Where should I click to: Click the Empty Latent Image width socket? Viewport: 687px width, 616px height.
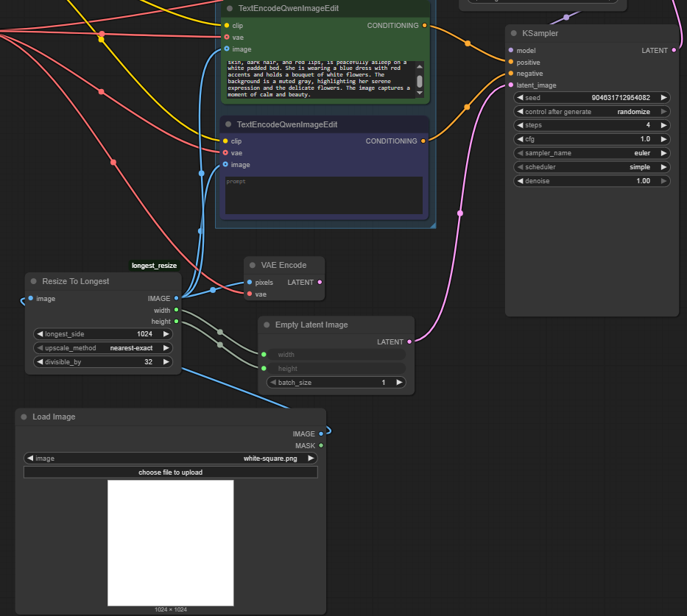point(264,355)
